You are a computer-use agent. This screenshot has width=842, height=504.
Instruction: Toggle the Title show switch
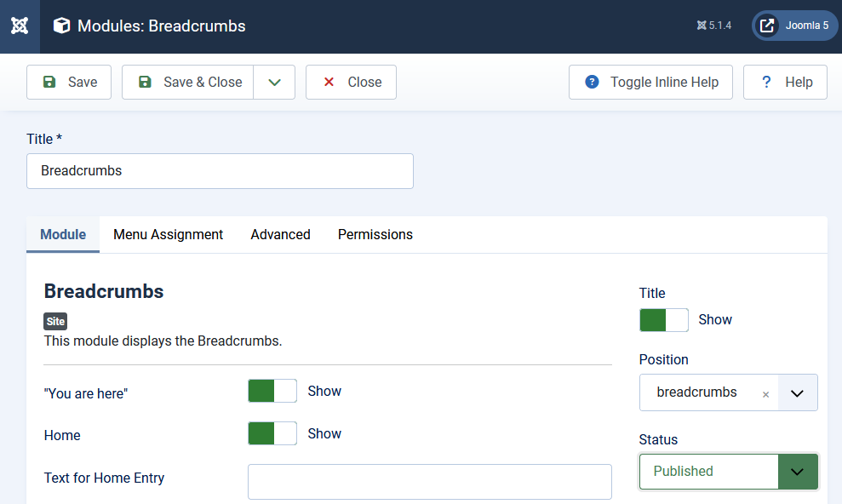pyautogui.click(x=663, y=319)
